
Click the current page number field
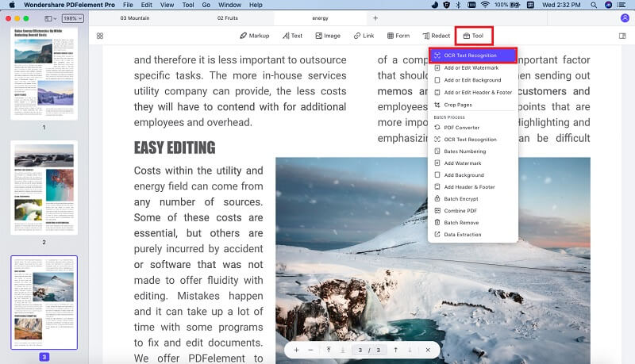(360, 351)
